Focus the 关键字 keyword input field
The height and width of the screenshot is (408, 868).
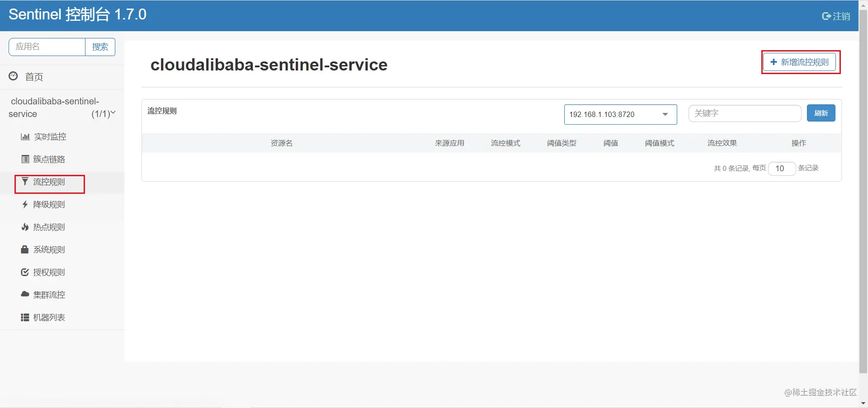[x=745, y=113]
